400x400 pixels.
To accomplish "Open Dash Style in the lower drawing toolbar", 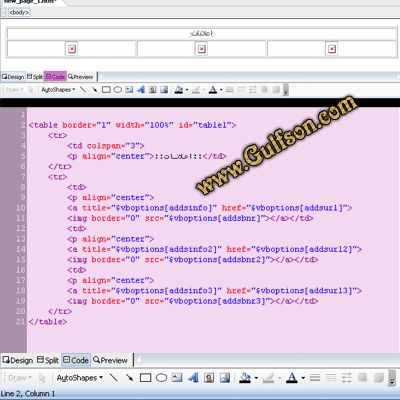I will coord(331,378).
